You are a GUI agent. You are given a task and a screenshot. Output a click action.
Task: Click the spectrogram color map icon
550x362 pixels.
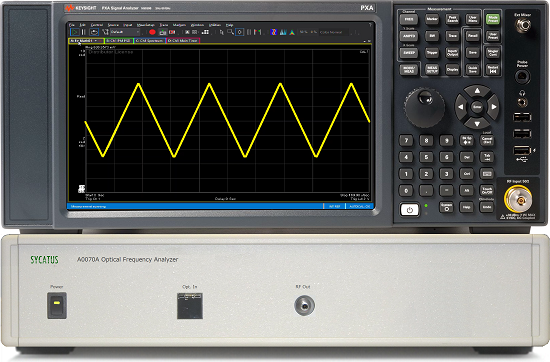[x=274, y=32]
